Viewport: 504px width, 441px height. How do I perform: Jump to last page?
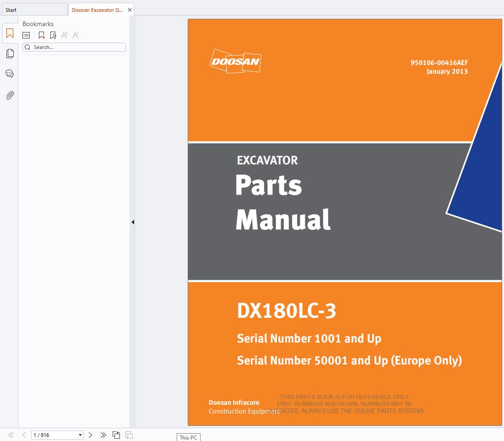103,435
